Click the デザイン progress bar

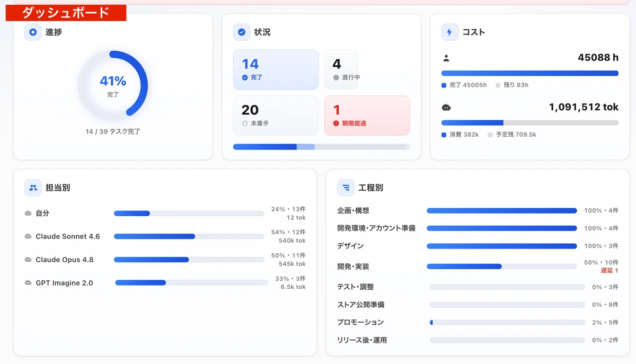click(x=502, y=246)
